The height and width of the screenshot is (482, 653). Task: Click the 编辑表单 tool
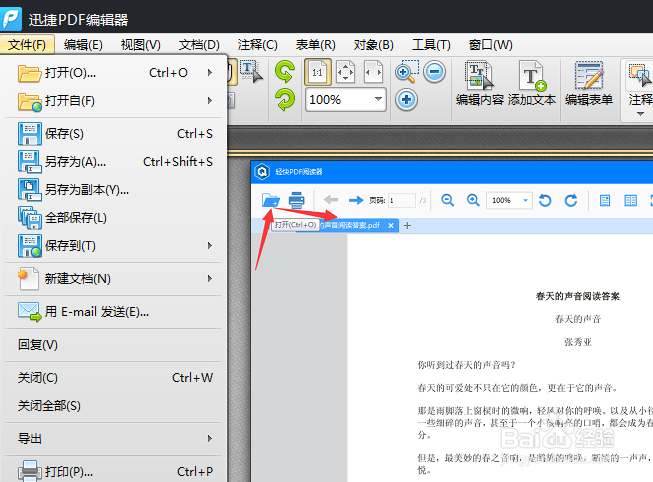coord(588,83)
